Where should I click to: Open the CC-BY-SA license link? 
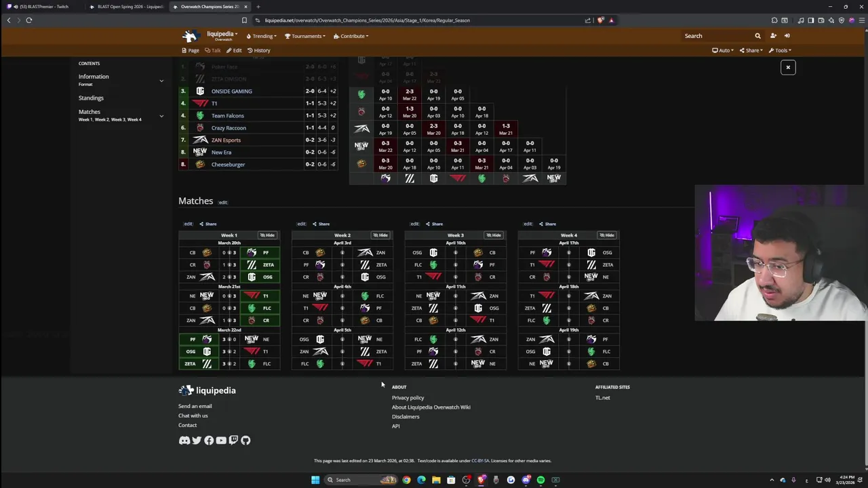tap(480, 461)
